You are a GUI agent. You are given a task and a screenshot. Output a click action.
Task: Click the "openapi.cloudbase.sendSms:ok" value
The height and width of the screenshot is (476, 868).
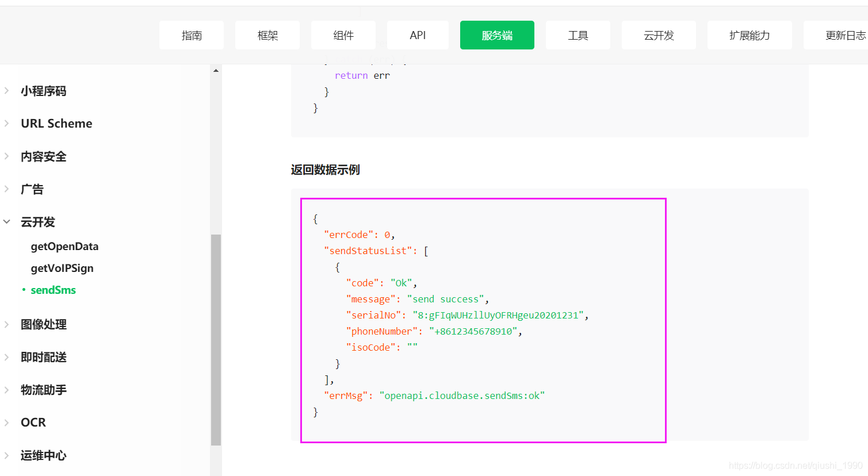pyautogui.click(x=462, y=396)
